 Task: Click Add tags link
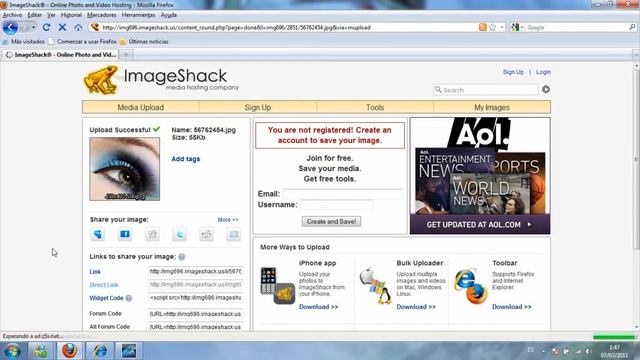(x=186, y=159)
